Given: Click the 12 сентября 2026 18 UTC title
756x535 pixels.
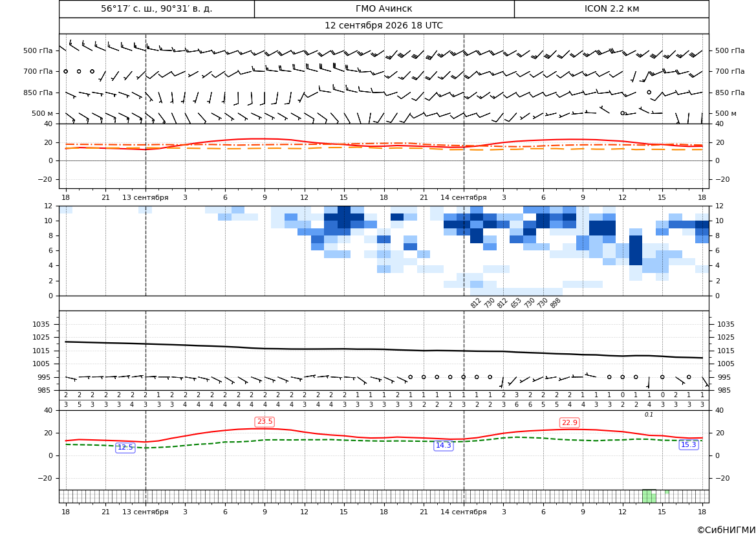Looking at the screenshot, I should coord(383,26).
